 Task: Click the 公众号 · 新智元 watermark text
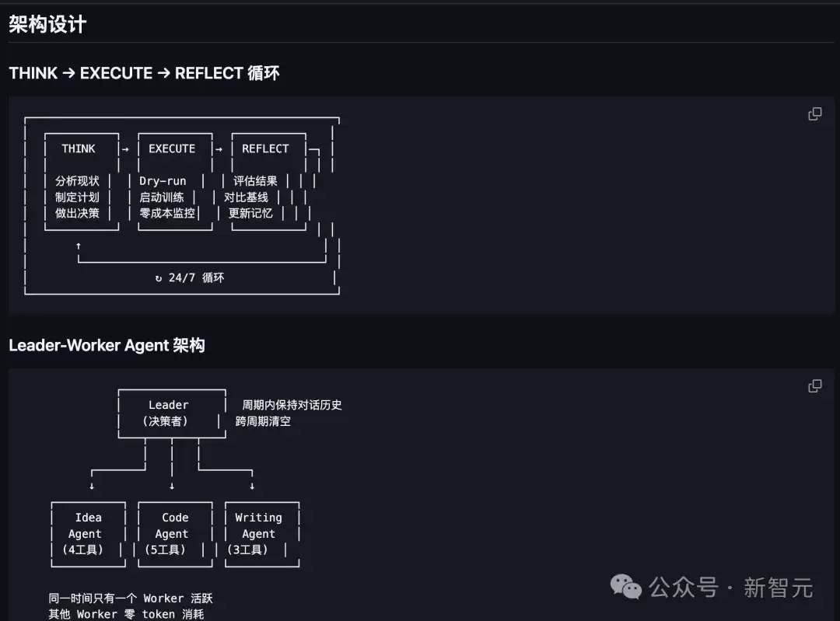pyautogui.click(x=731, y=588)
